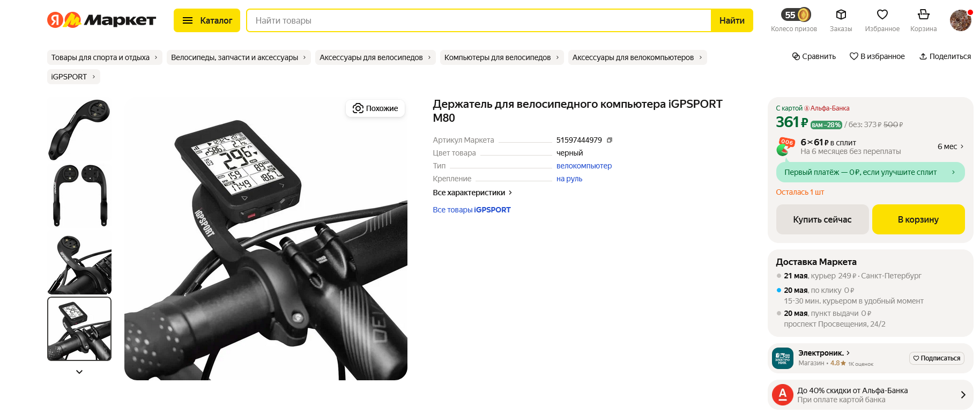The width and height of the screenshot is (980, 413).
Task: Select 20 мая пункт выдачи option
Action: tap(831, 319)
